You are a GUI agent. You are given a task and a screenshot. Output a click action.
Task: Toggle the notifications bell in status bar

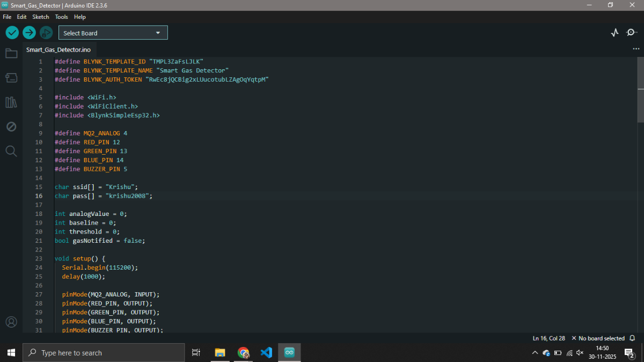pos(632,338)
